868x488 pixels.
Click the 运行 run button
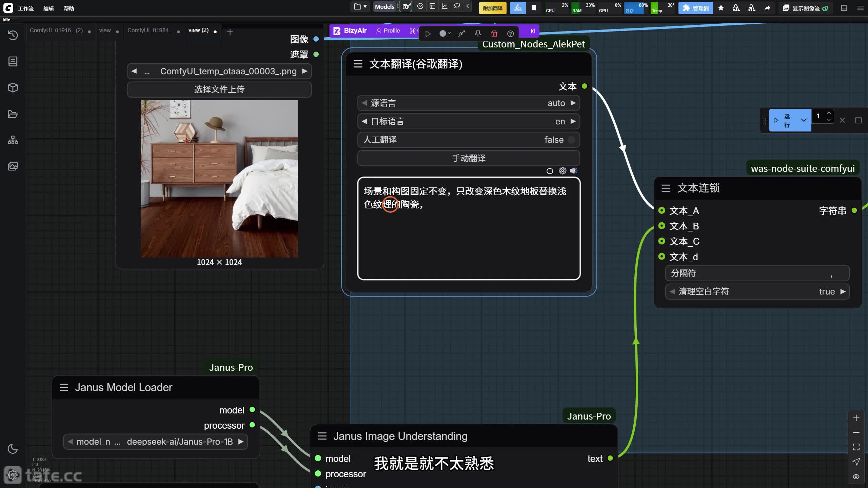point(783,120)
